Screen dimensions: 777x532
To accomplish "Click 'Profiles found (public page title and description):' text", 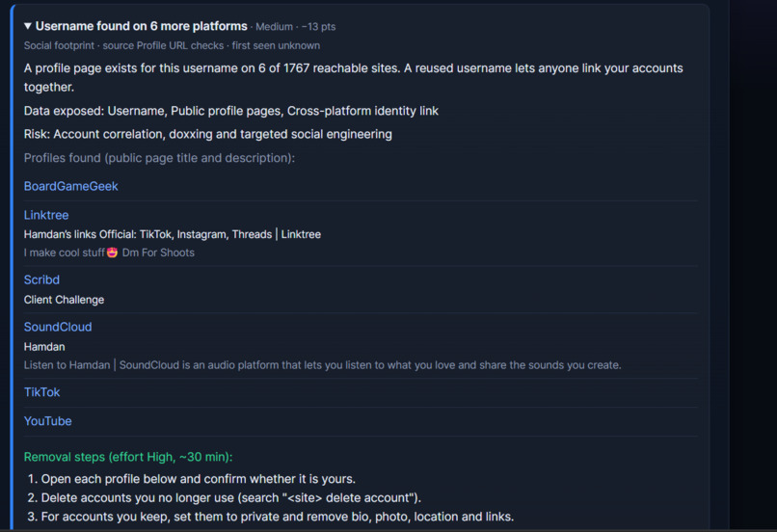I will coord(159,158).
